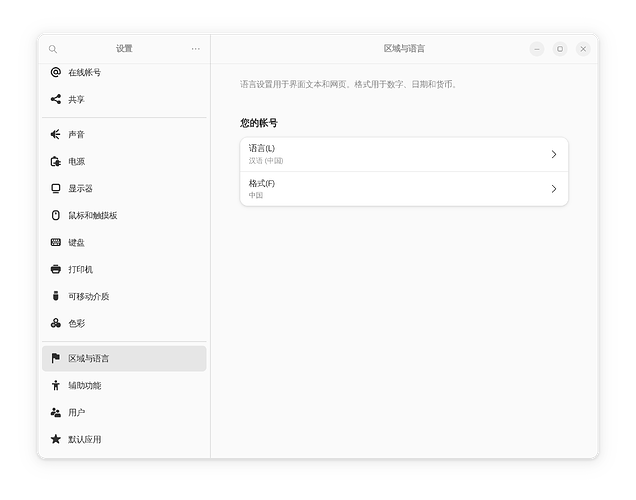Click the 区域与语言 window title
Image resolution: width=636 pixels, height=500 pixels.
coord(404,49)
